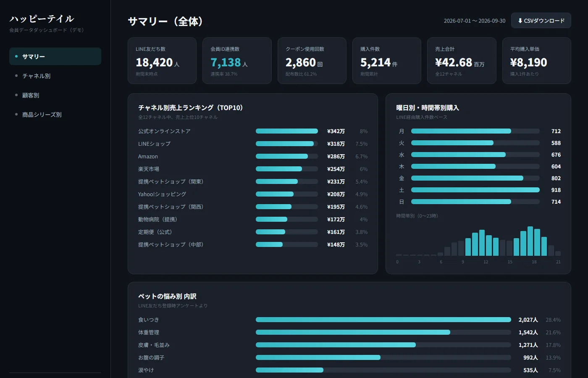588x378 pixels.
Task: Click the Amazon channel label
Action: click(148, 156)
